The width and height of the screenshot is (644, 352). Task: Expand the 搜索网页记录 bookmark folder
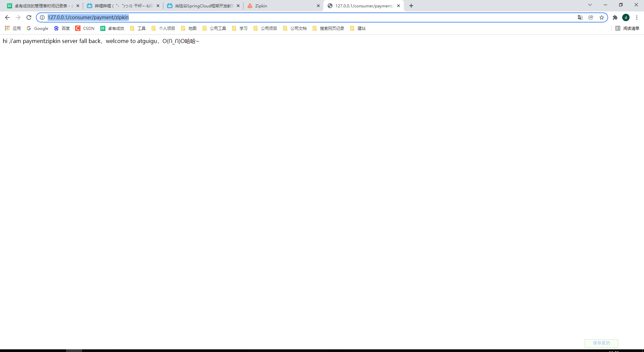pos(328,28)
